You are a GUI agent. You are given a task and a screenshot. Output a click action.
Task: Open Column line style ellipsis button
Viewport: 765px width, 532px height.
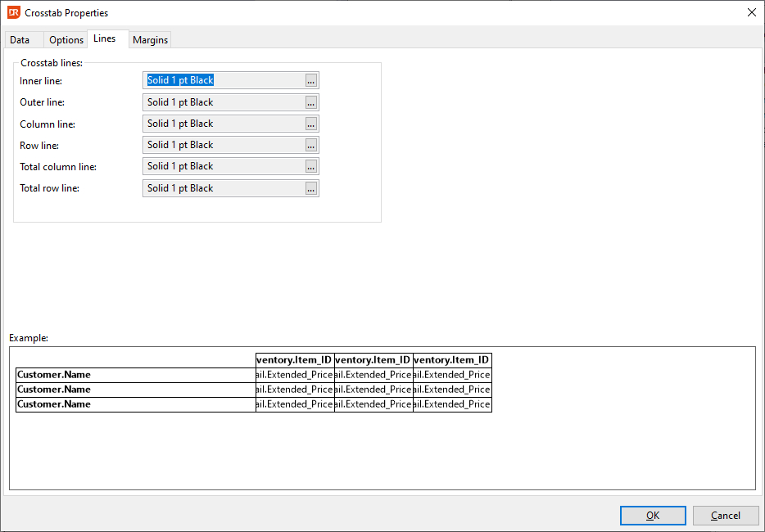point(310,124)
